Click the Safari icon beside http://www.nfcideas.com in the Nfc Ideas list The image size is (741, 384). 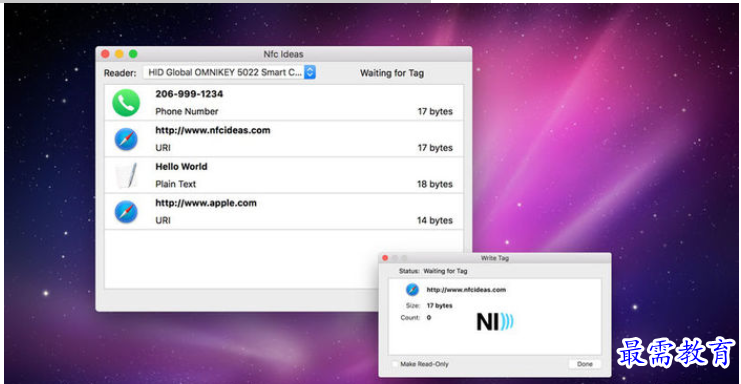pyautogui.click(x=126, y=139)
